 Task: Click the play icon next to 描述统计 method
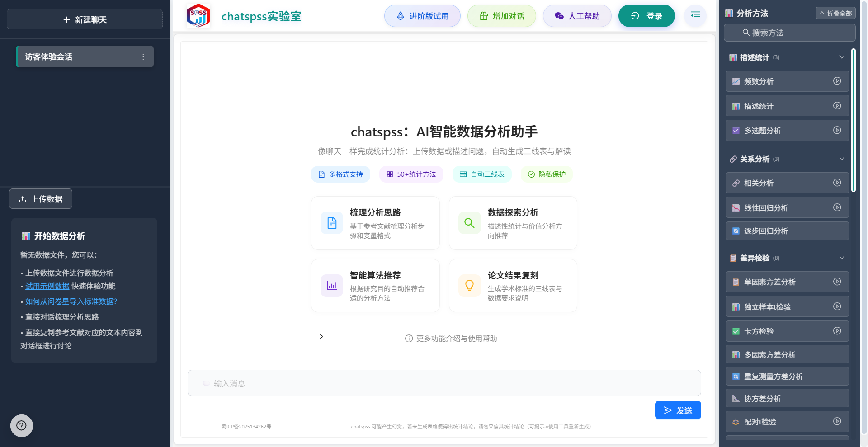(x=837, y=106)
